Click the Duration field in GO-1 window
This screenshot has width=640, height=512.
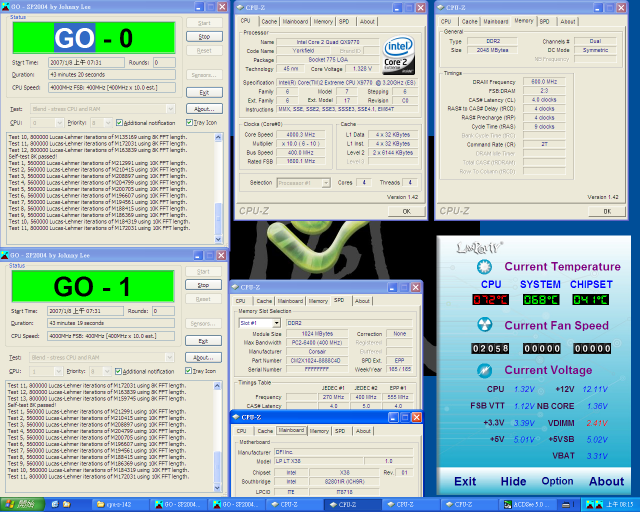(x=111, y=323)
